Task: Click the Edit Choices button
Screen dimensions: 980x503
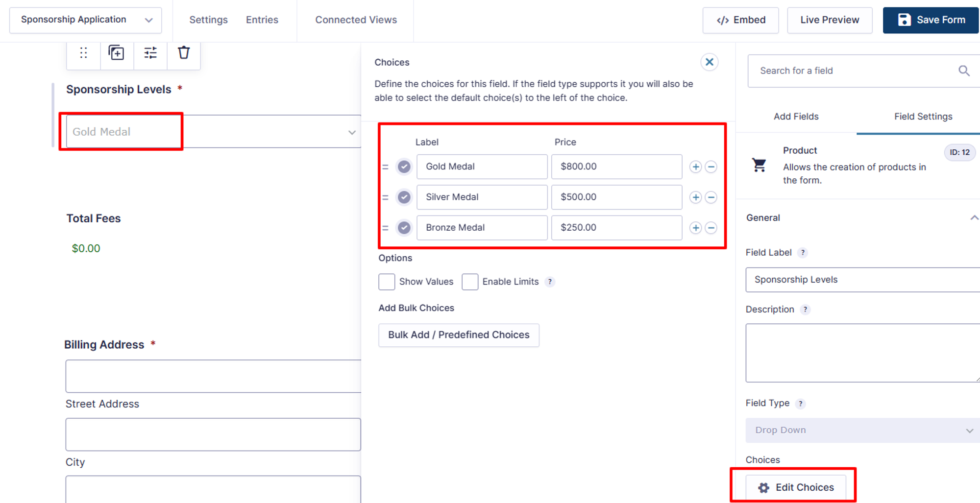Action: (796, 487)
